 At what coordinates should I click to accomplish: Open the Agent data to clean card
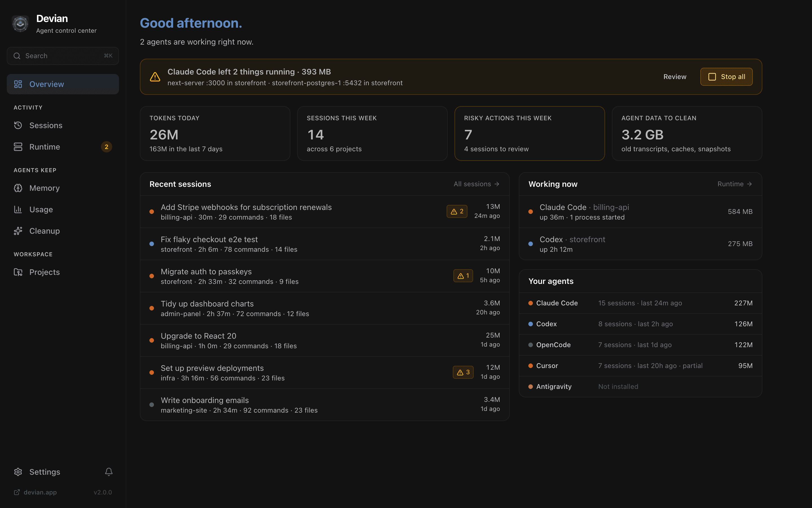pos(687,133)
